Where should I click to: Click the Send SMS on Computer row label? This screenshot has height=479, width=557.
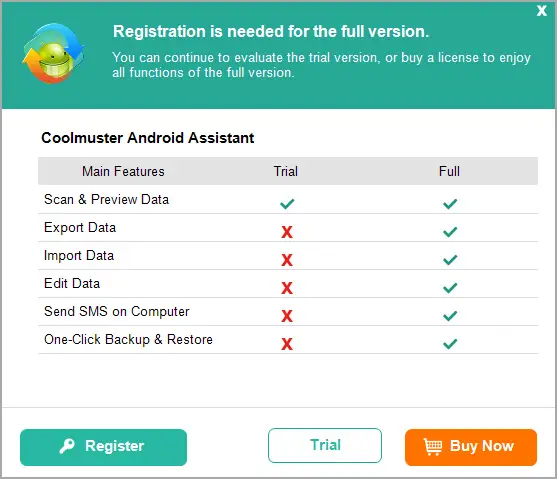[x=117, y=312]
